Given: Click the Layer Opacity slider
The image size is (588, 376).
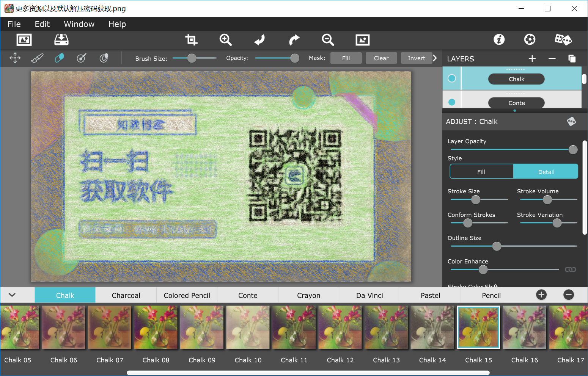Looking at the screenshot, I should point(514,150).
